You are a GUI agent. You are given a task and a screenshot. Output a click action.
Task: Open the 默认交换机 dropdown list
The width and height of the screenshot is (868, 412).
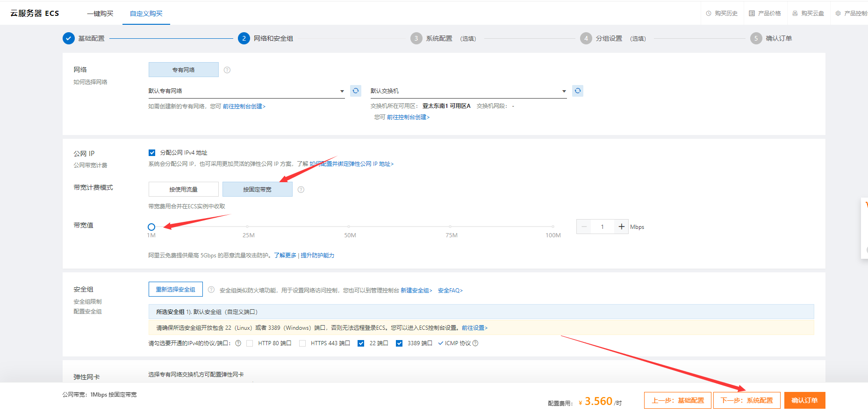pyautogui.click(x=468, y=91)
